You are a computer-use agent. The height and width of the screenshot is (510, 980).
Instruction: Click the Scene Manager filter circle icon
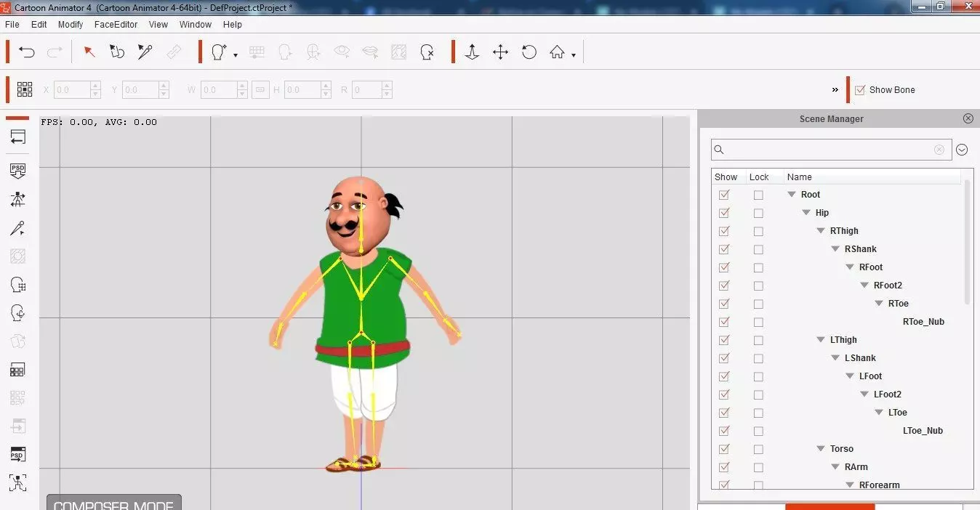pos(962,150)
